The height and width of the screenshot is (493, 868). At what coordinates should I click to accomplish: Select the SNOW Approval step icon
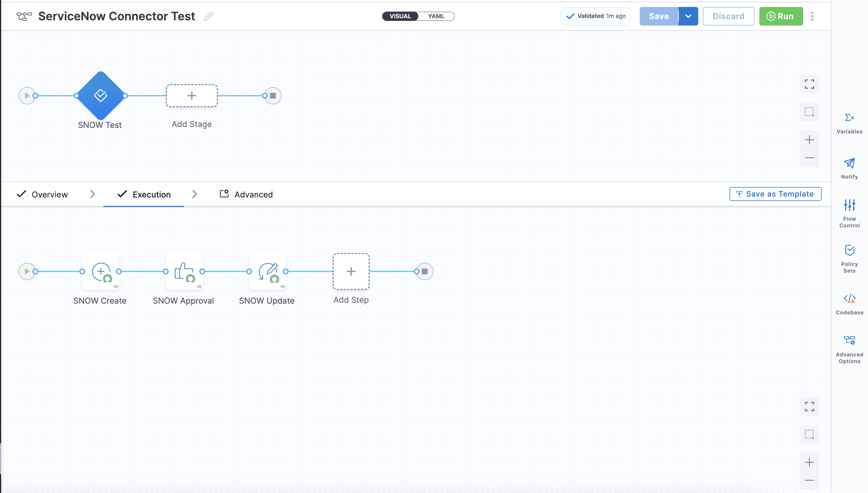point(184,271)
